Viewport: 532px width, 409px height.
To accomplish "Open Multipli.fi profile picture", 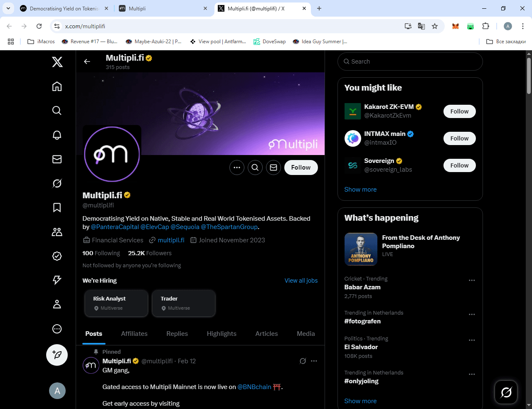I will click(112, 154).
